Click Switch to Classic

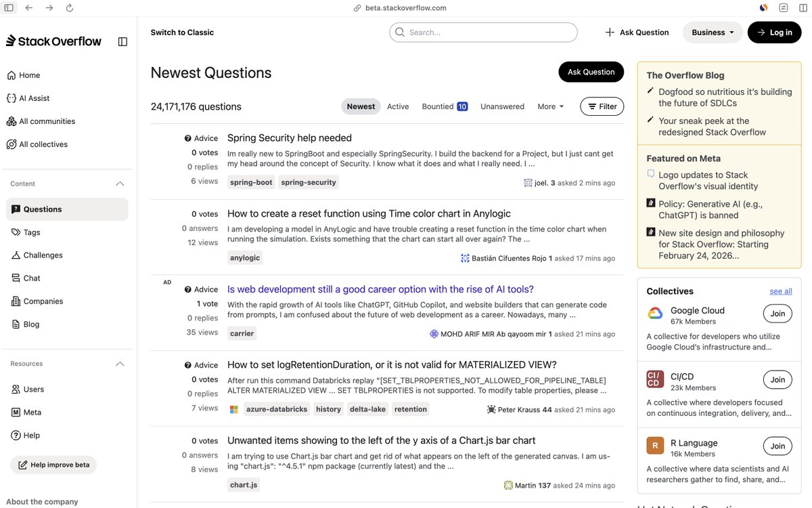click(x=182, y=33)
